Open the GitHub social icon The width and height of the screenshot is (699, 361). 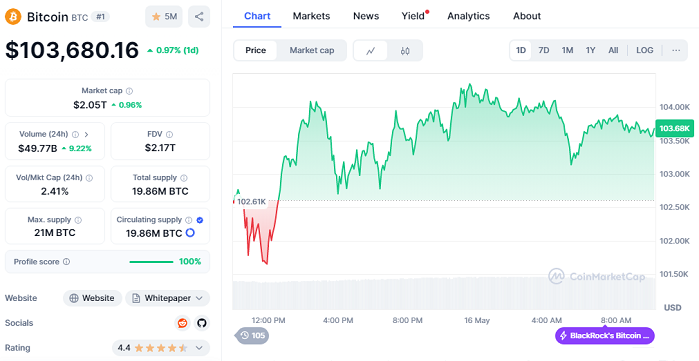202,323
